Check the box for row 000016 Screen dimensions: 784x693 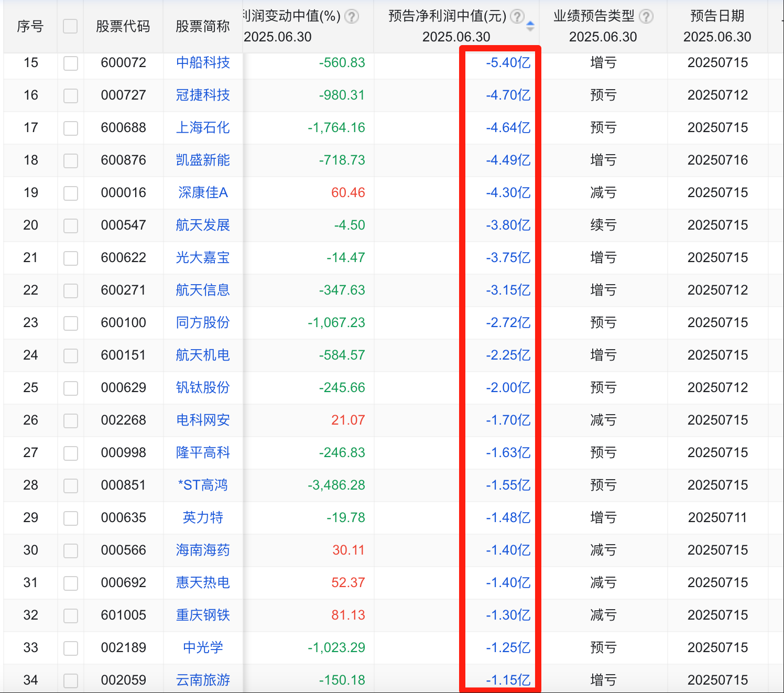71,193
